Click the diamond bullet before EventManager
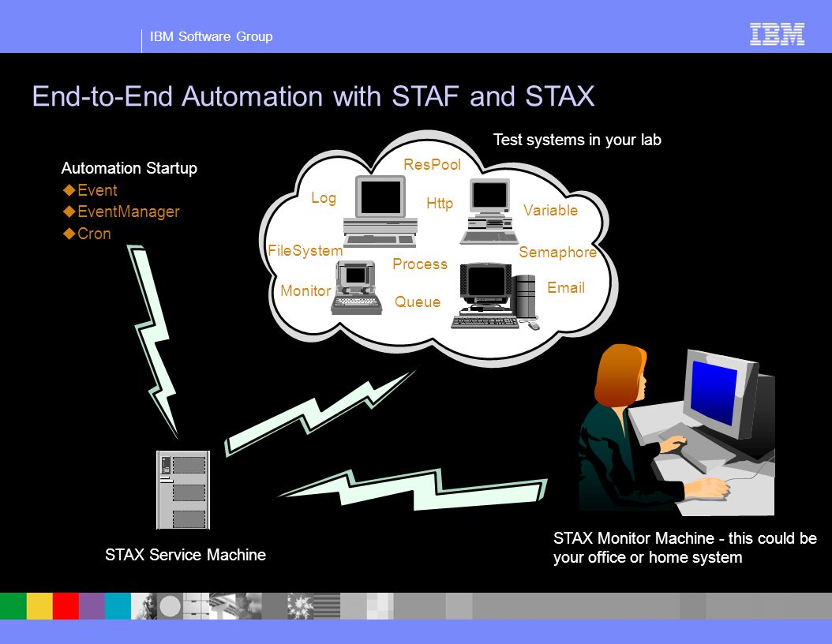Image resolution: width=832 pixels, height=644 pixels. (x=69, y=212)
